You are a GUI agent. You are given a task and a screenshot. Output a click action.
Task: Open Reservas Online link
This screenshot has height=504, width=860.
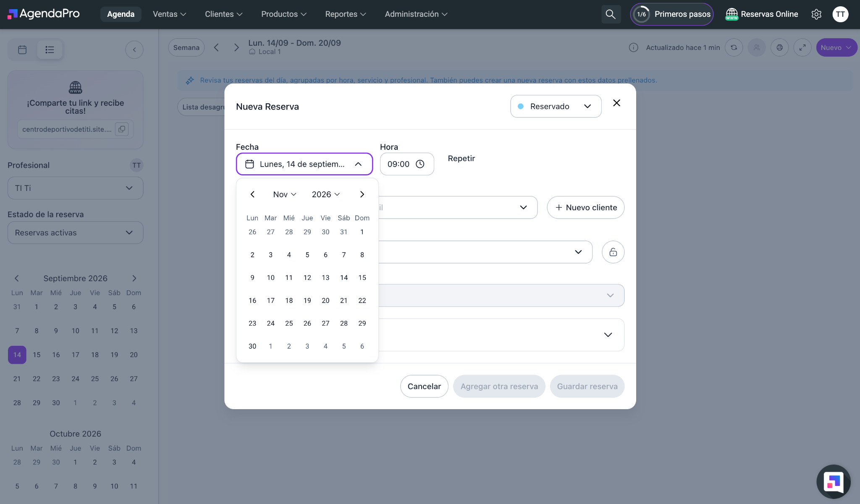click(762, 14)
